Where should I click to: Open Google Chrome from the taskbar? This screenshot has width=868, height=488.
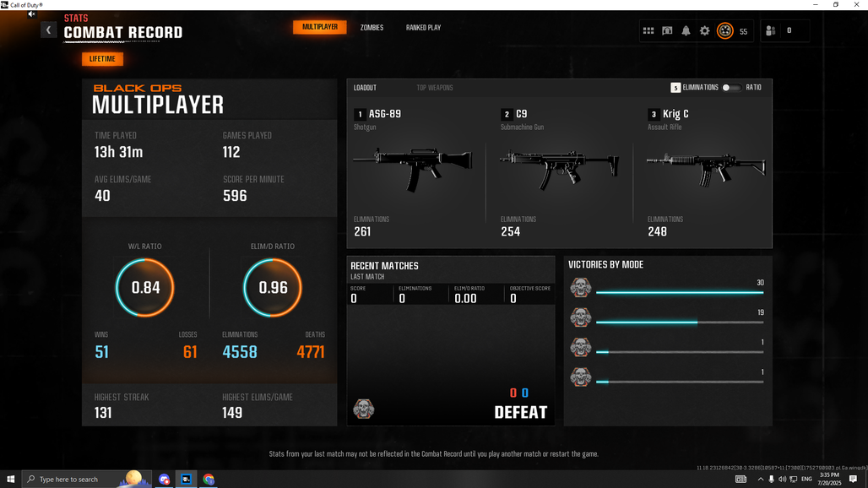(x=209, y=480)
